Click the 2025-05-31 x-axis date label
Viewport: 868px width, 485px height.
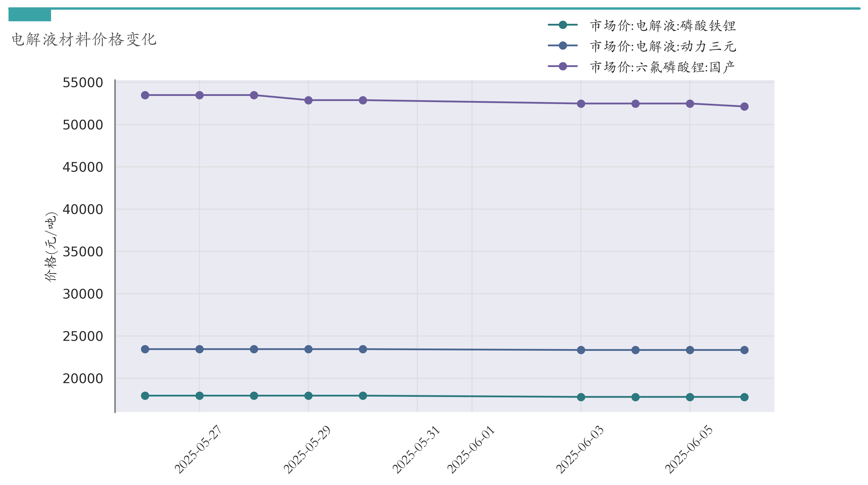(x=416, y=449)
